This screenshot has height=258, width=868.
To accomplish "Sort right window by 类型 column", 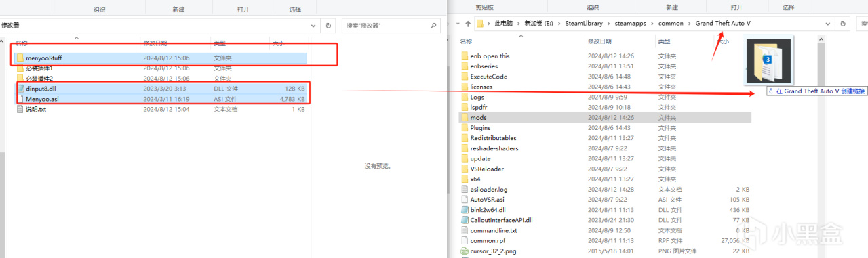I will pyautogui.click(x=664, y=41).
